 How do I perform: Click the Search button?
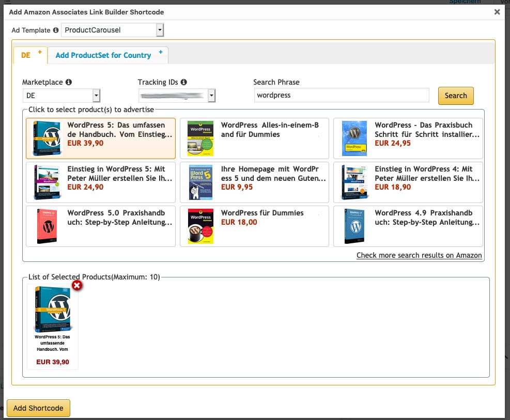click(x=456, y=96)
